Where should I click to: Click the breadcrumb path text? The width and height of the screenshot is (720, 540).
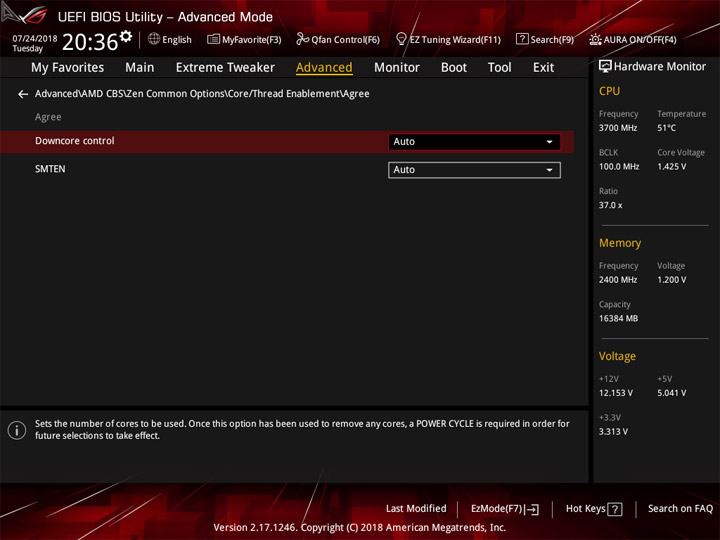tap(202, 94)
